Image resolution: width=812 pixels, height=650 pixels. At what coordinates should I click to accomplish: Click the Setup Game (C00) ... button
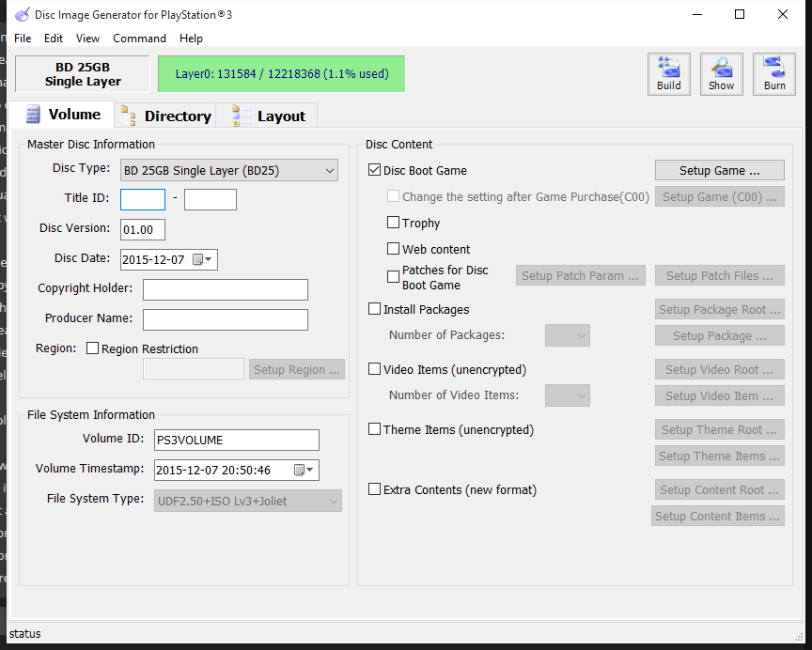tap(720, 196)
